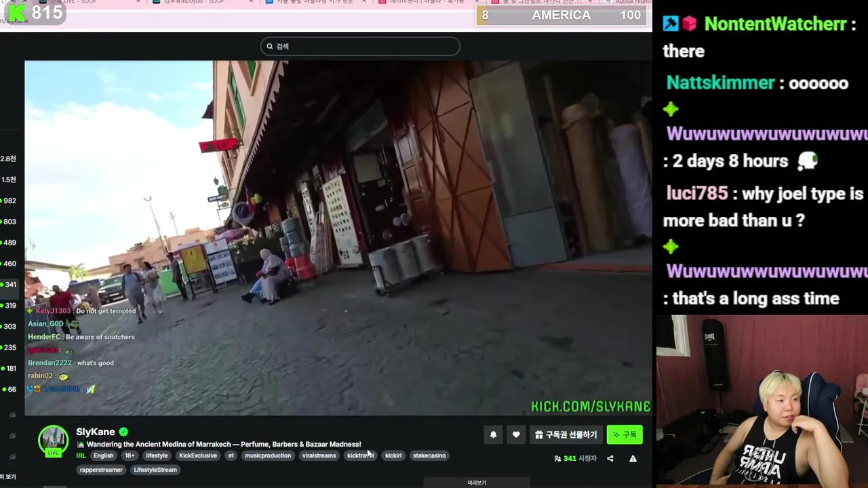Image resolution: width=868 pixels, height=488 pixels.
Task: Click the green 구독 subscribe button
Action: tap(625, 435)
